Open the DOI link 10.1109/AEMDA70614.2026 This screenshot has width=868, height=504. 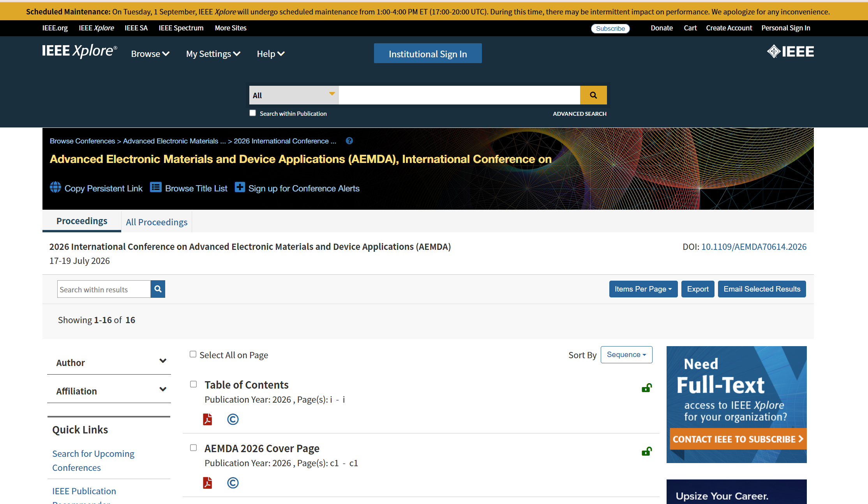pyautogui.click(x=754, y=247)
